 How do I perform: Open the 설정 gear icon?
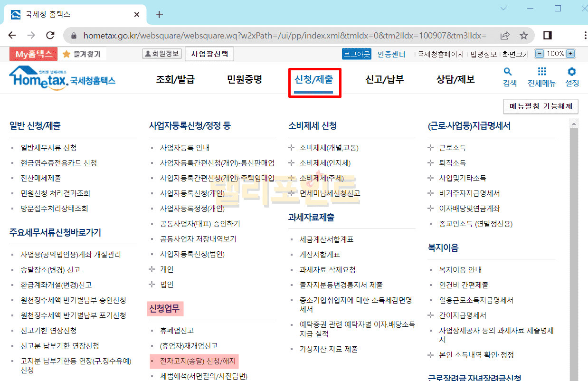coord(572,77)
